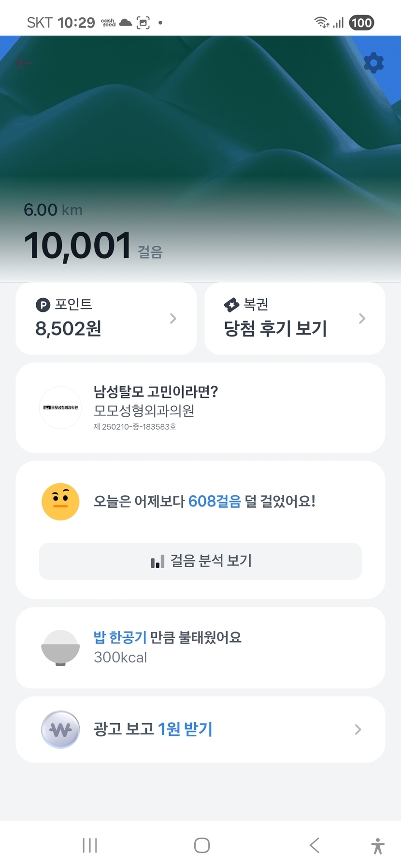Tap the points 'P' coin icon

tap(43, 305)
